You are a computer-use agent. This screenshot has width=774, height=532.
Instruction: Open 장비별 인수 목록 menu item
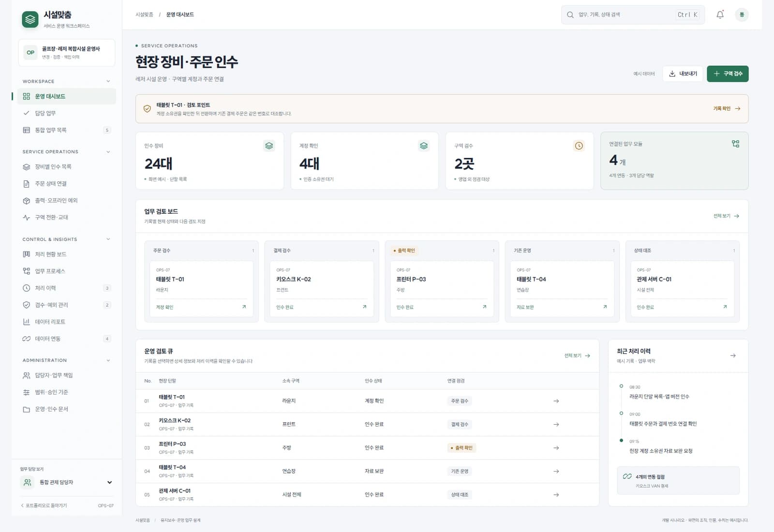[x=67, y=167]
